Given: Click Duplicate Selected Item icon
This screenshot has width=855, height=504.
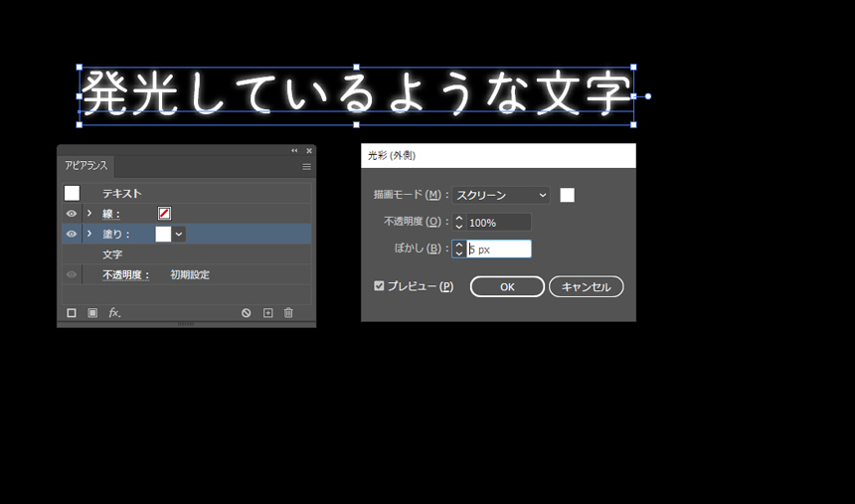Looking at the screenshot, I should [x=267, y=312].
